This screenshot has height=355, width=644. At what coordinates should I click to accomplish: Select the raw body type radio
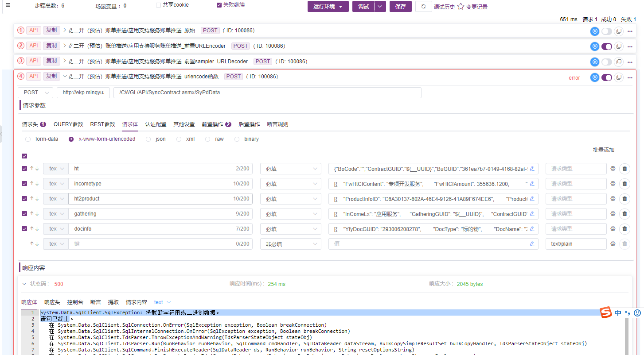click(x=208, y=139)
